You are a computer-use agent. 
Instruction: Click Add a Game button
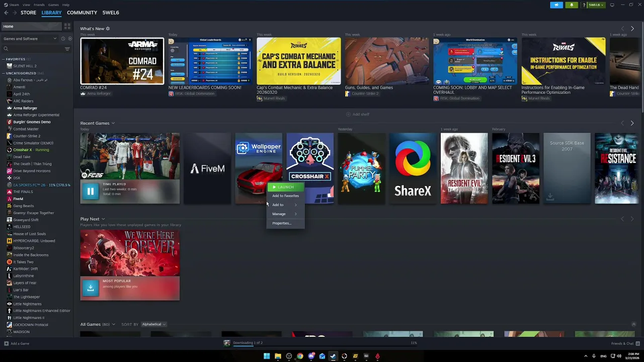coord(17,343)
